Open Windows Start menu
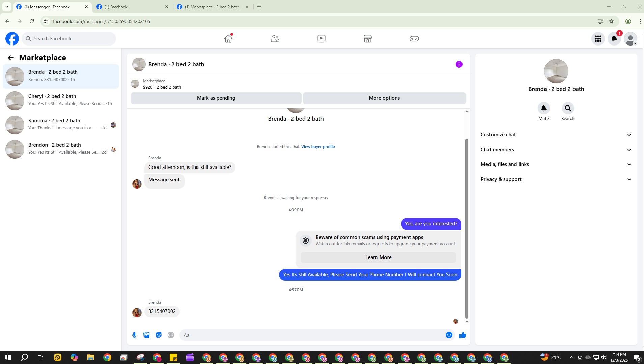This screenshot has height=364, width=644. (8, 357)
